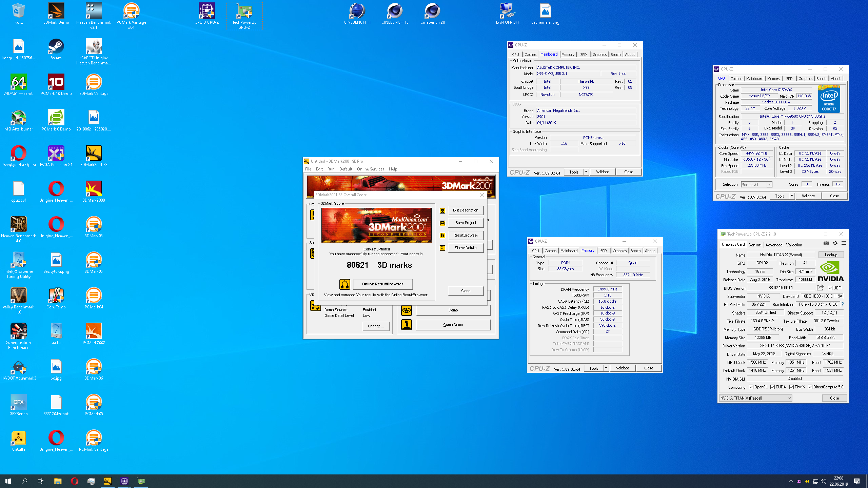Switch to Advanced tab in GPU-Z
Viewport: 868px width, 488px height.
[774, 245]
